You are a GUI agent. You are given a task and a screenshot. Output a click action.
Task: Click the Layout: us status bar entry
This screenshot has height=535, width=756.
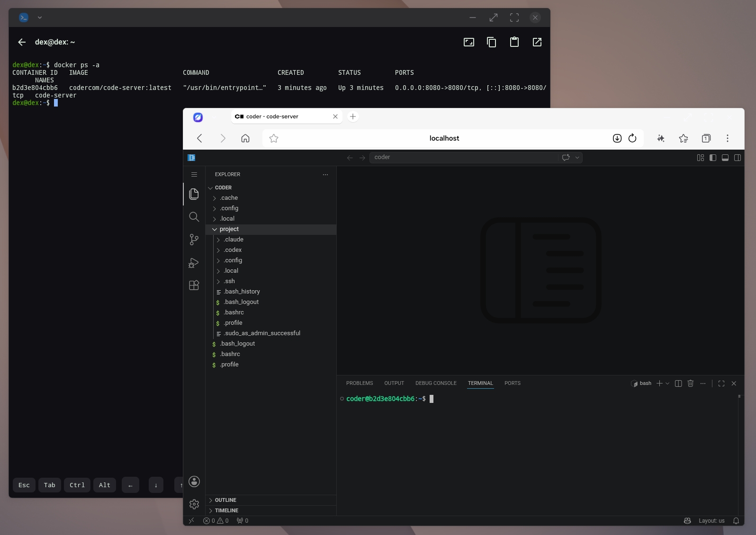(x=711, y=521)
